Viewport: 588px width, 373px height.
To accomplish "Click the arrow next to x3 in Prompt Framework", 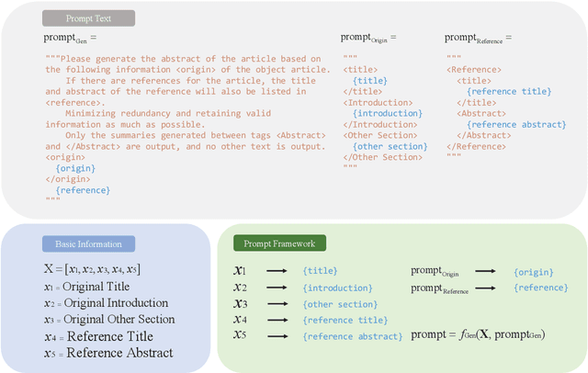I will point(278,303).
